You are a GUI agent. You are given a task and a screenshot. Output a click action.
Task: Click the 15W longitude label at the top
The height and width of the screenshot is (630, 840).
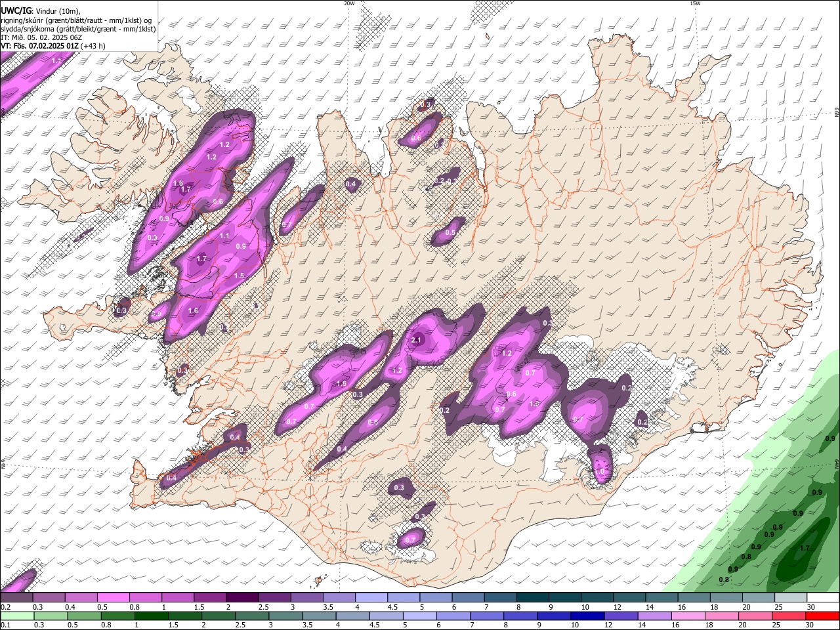(x=694, y=3)
